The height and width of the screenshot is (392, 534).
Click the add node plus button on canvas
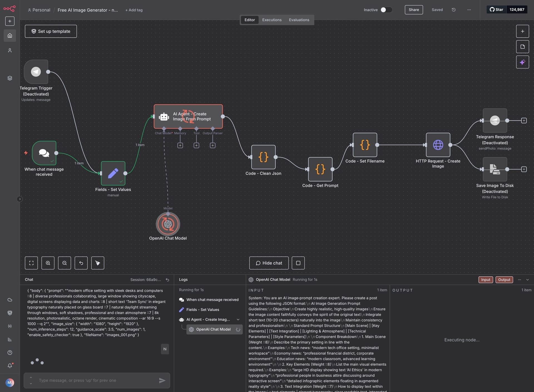point(522,31)
